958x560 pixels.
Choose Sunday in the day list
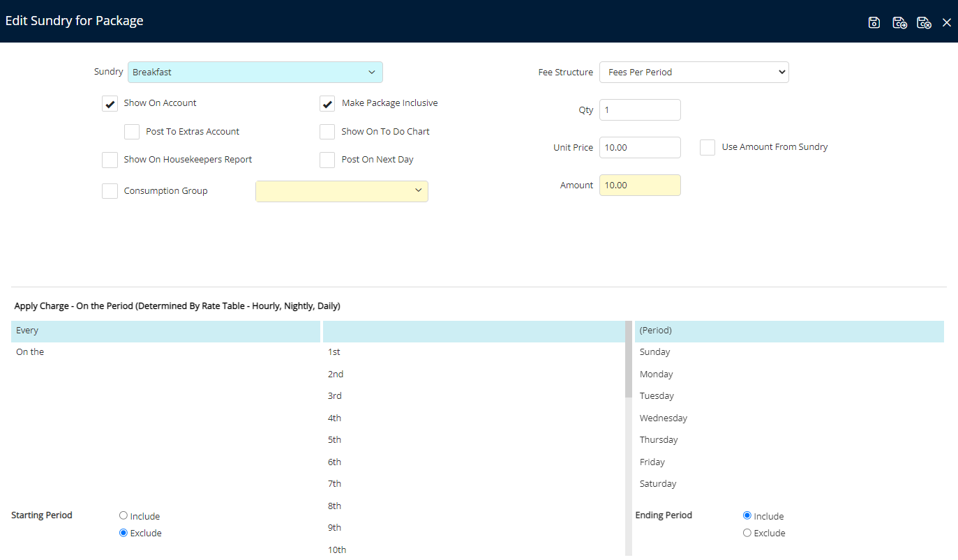[x=789, y=352]
